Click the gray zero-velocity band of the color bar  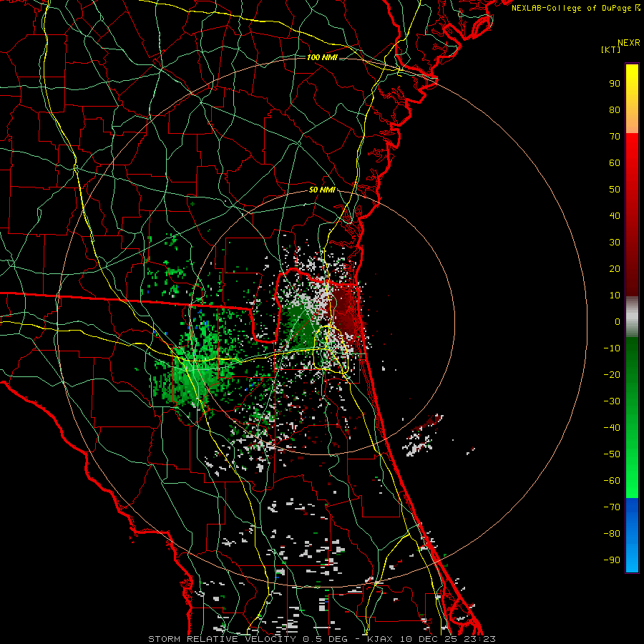(632, 316)
